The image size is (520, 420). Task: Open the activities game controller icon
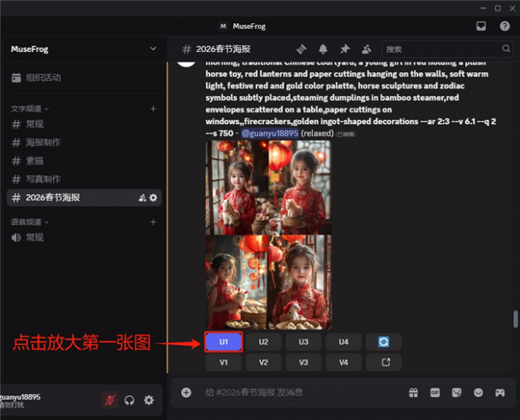point(500,392)
